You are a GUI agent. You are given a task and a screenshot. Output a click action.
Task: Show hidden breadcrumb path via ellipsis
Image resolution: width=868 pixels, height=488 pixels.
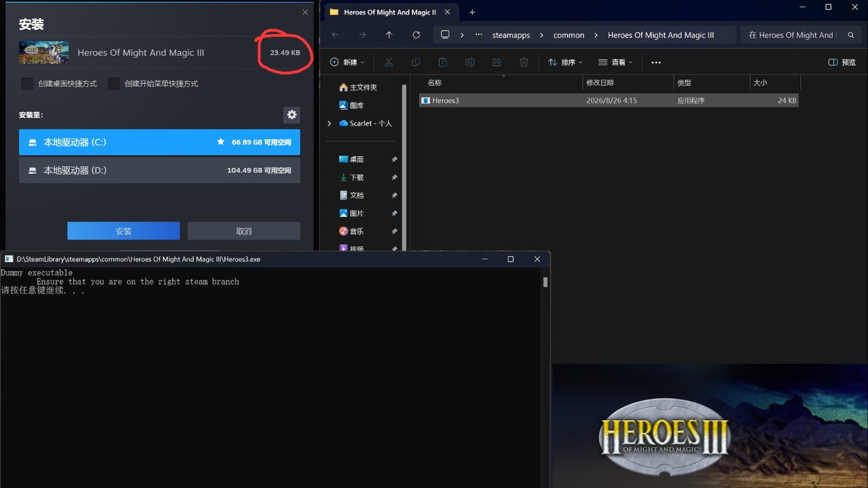pos(478,35)
